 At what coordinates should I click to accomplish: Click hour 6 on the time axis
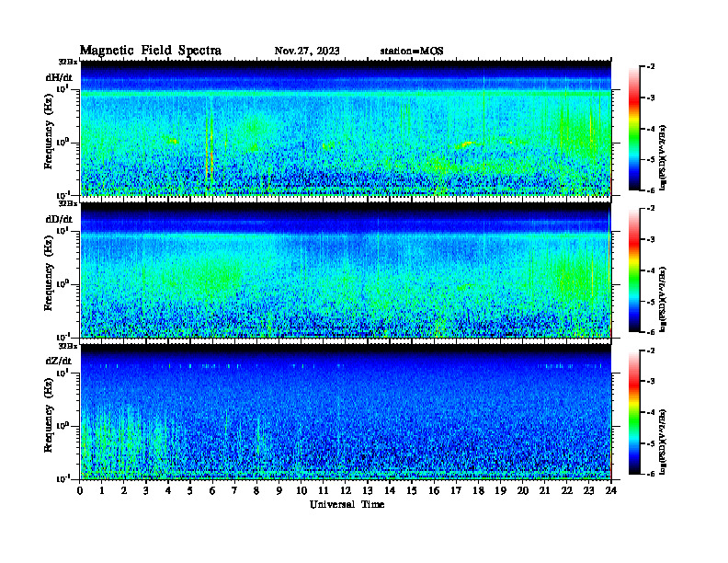212,491
